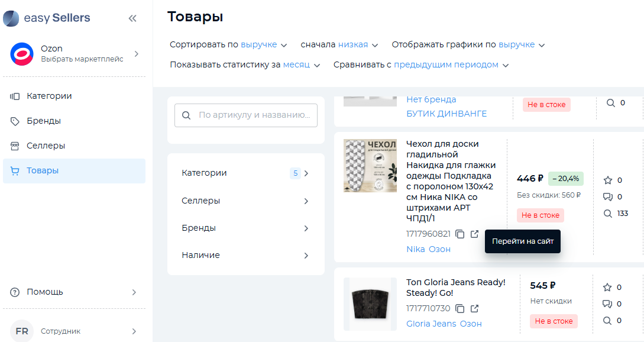644x342 pixels.
Task: Click the Ozon marketplace logo
Action: click(x=22, y=53)
